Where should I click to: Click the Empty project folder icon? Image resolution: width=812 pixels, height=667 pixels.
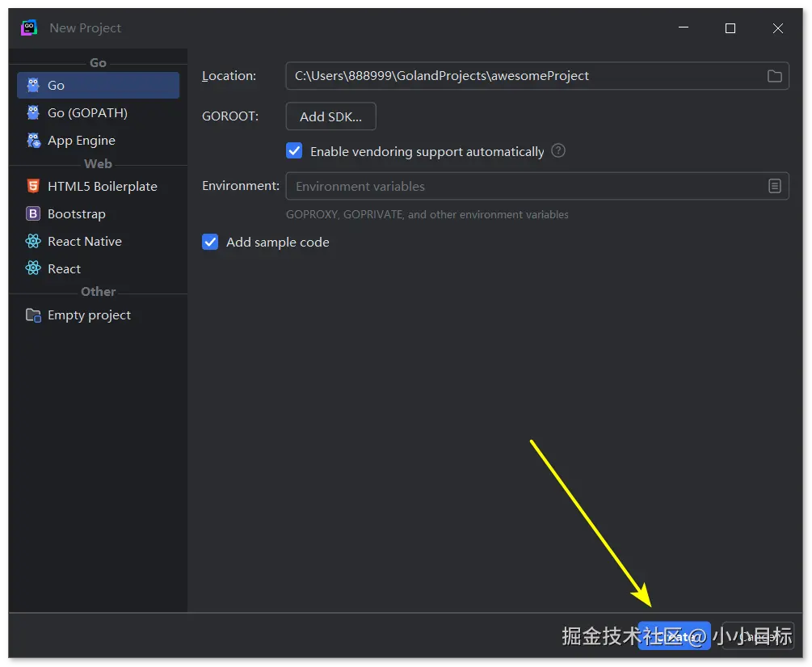click(33, 315)
